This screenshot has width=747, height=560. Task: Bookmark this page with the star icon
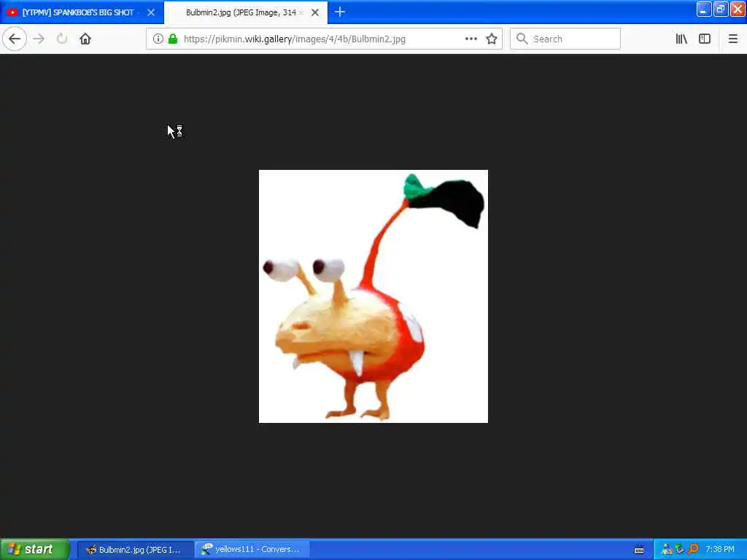pyautogui.click(x=492, y=39)
